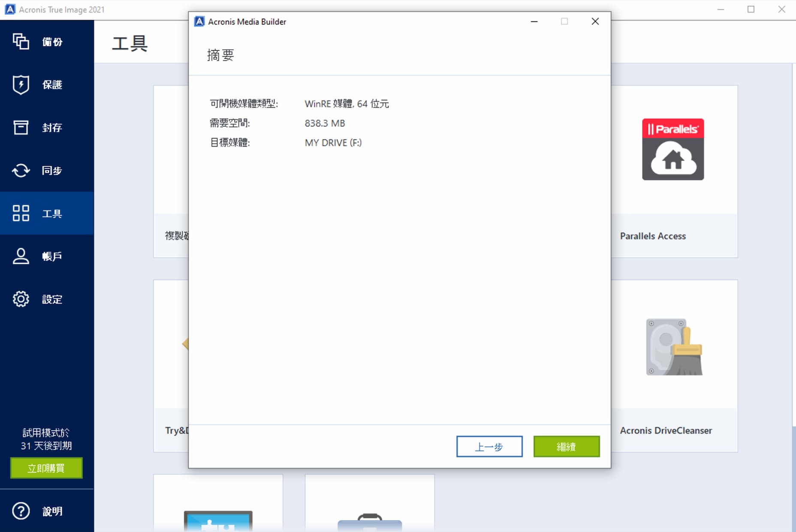Click the 可開機媒體類型 label

pos(244,104)
